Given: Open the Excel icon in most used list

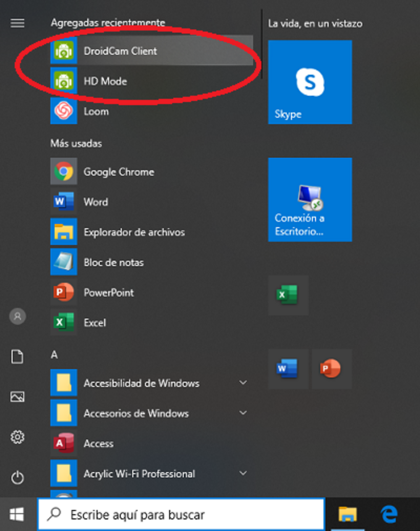Looking at the screenshot, I should (63, 322).
